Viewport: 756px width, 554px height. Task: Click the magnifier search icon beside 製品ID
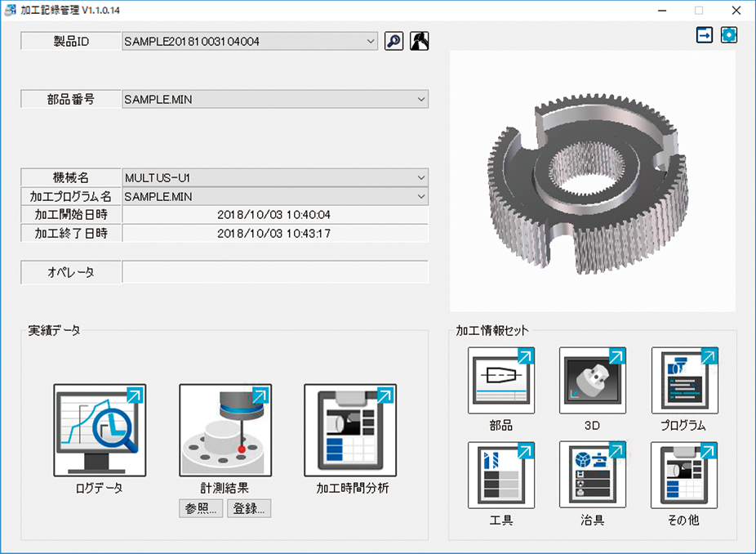(x=394, y=41)
